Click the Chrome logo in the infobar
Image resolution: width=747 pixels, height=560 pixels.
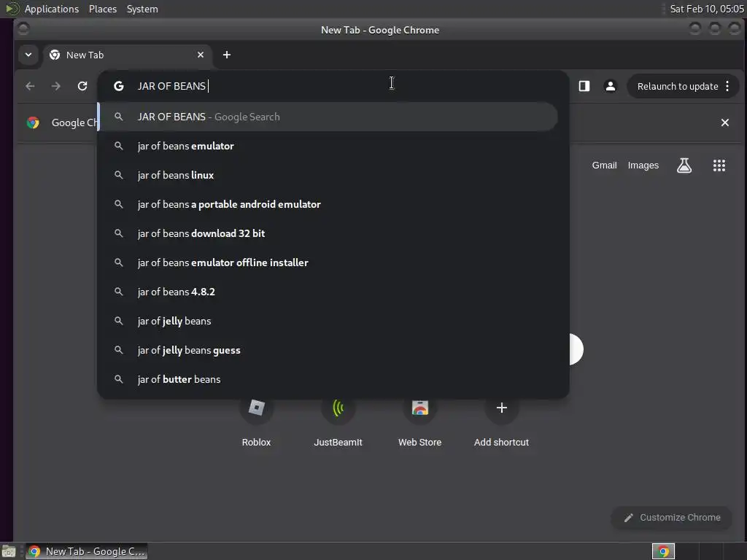tap(33, 122)
